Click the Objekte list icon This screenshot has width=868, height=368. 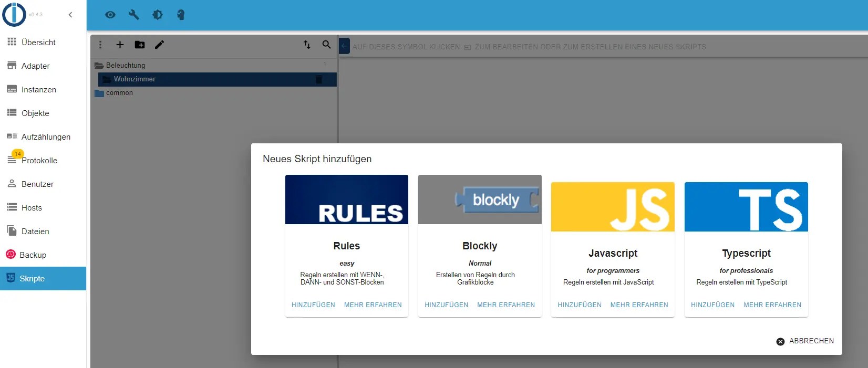(x=12, y=112)
